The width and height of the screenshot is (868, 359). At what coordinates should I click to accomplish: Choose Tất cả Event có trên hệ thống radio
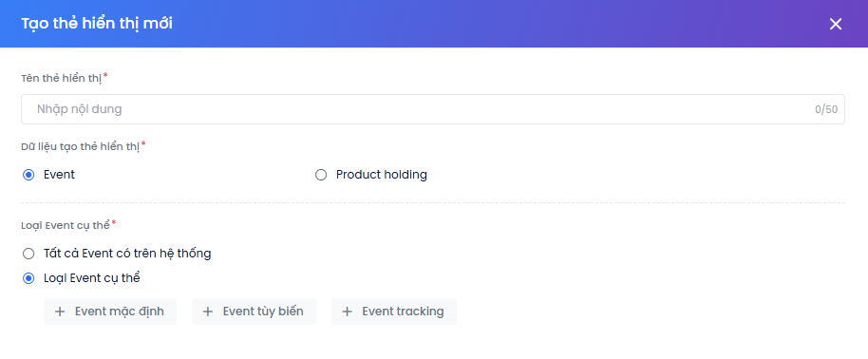click(28, 254)
